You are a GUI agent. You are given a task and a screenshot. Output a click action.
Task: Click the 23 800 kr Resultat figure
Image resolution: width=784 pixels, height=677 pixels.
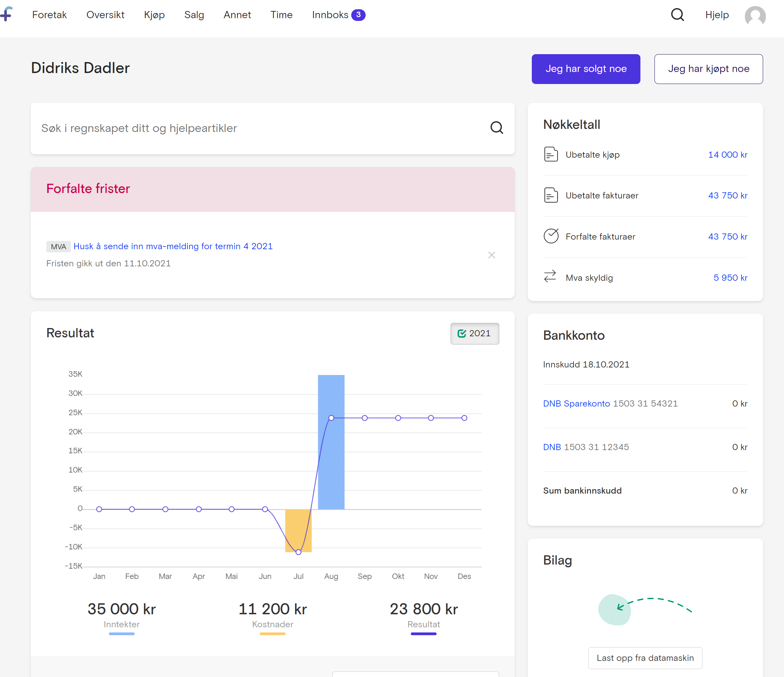[424, 609]
